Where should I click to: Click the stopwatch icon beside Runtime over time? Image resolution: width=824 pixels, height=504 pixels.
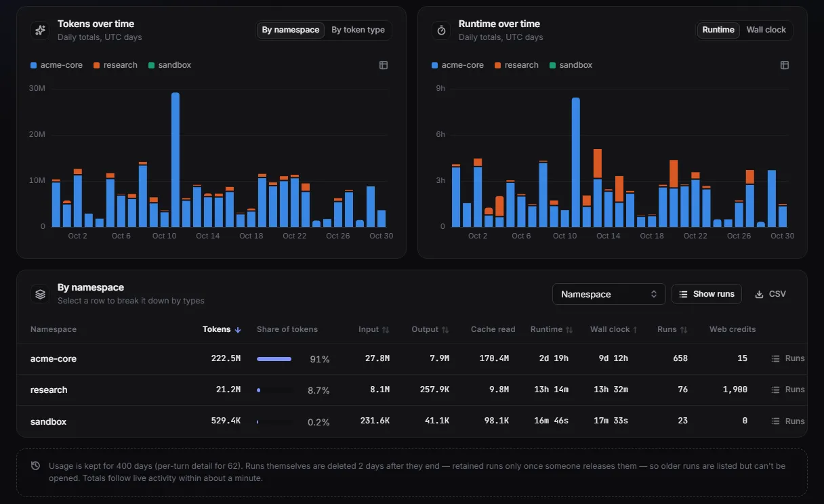click(441, 30)
